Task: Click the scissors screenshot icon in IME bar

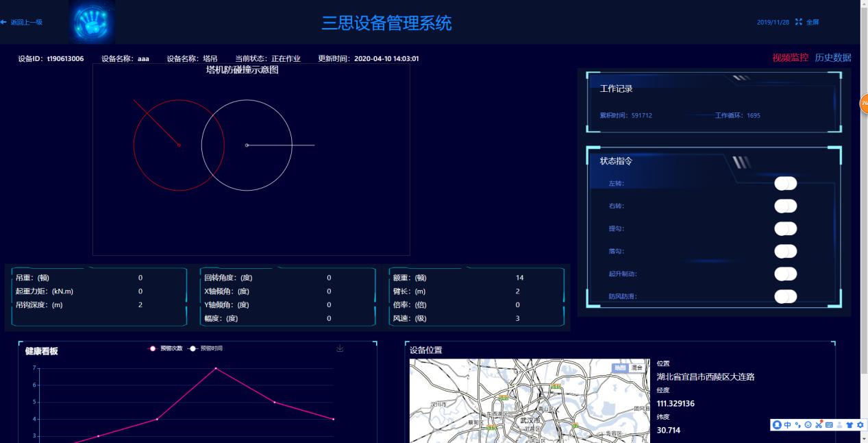Action: coord(819,425)
